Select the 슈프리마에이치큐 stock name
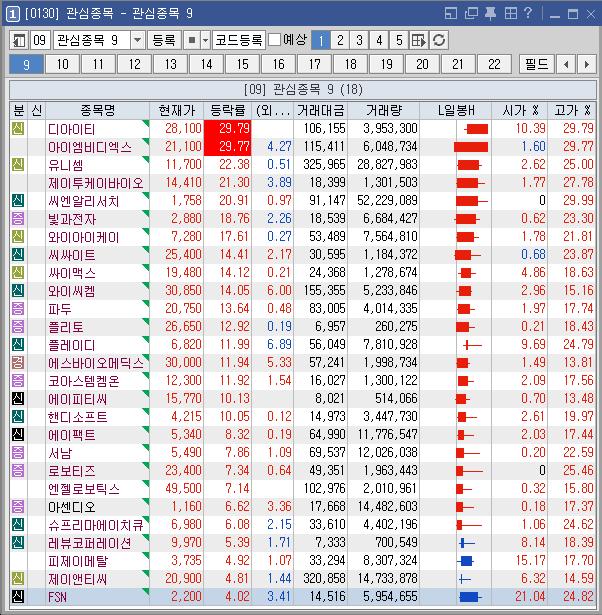Image resolution: width=602 pixels, height=615 pixels. 96,525
